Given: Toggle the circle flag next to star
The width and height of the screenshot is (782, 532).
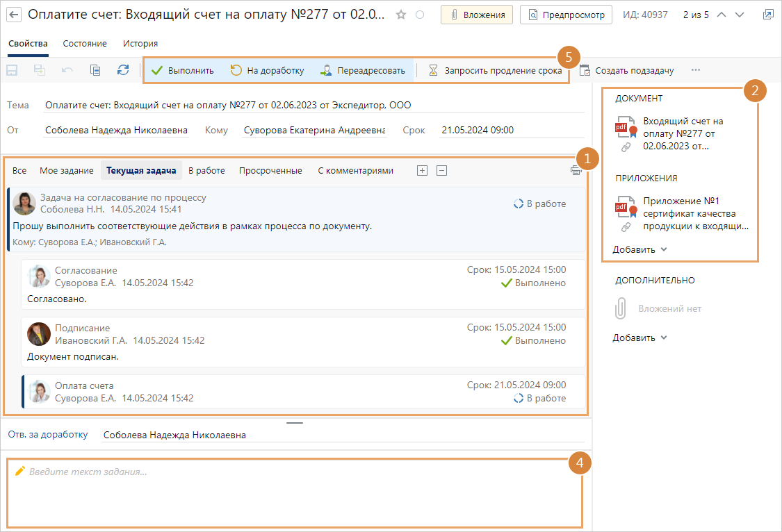Looking at the screenshot, I should (x=419, y=15).
